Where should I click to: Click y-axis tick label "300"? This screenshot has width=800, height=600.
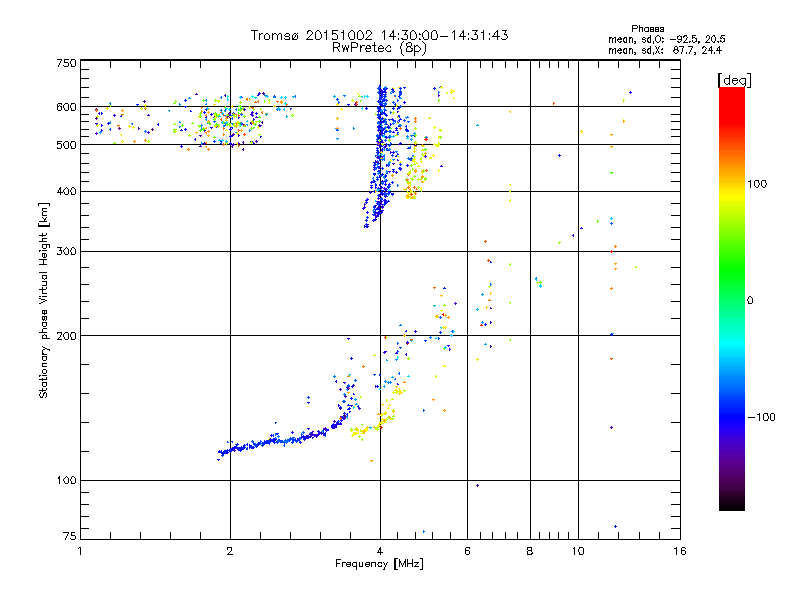(66, 252)
